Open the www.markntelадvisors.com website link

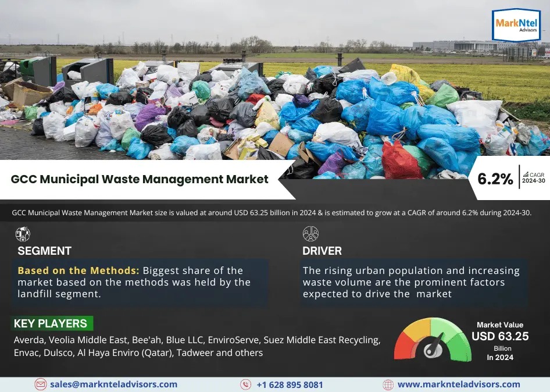pyautogui.click(x=459, y=384)
